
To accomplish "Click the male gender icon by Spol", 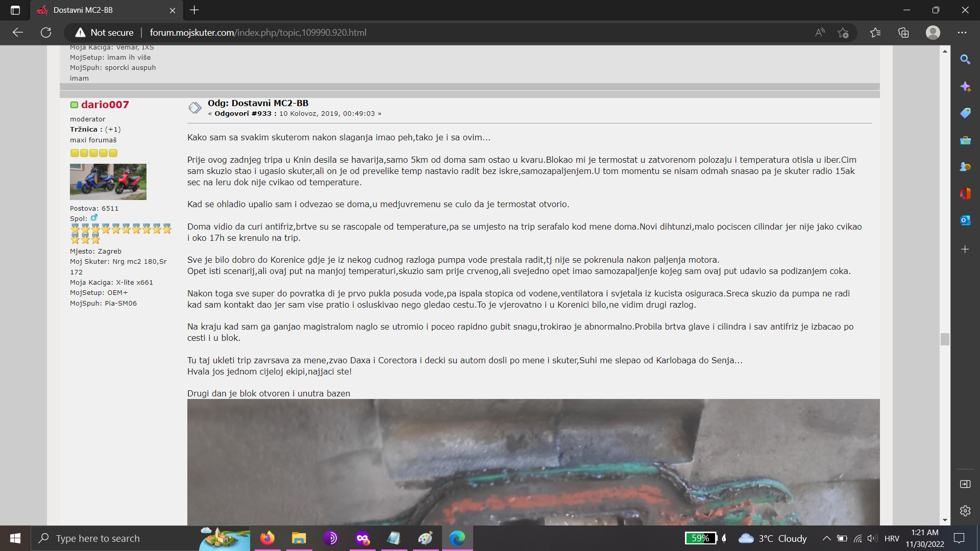I will point(94,218).
